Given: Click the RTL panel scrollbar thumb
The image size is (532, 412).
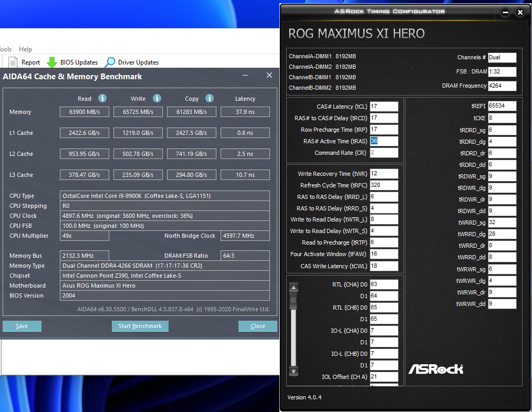Looking at the screenshot, I should pyautogui.click(x=294, y=300).
